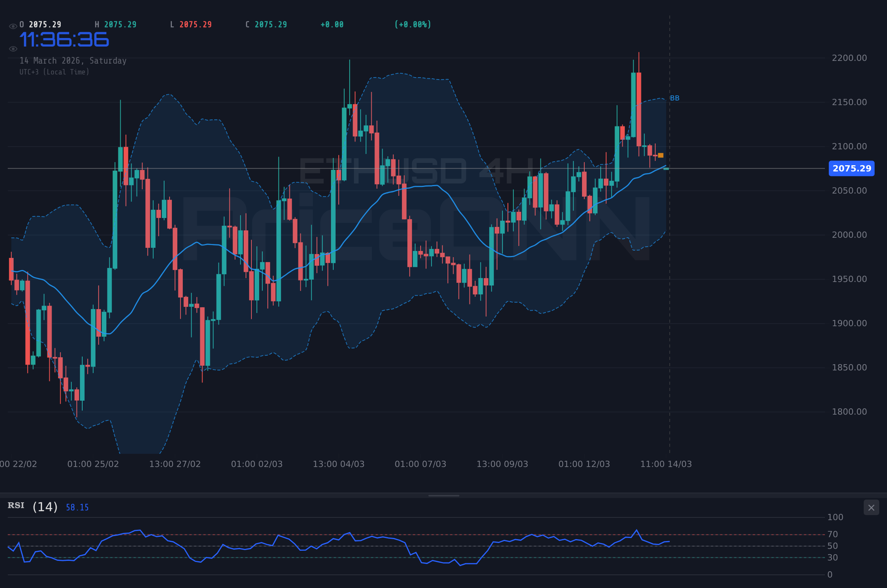Select the blue 2075.29 price tag on price axis

(851, 168)
